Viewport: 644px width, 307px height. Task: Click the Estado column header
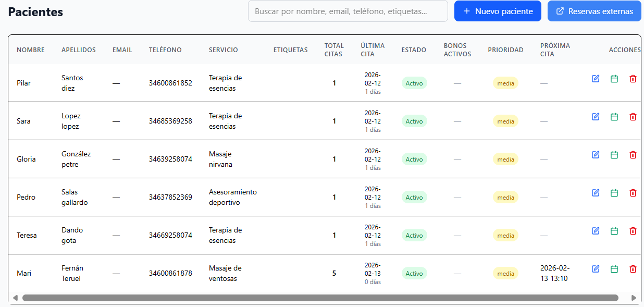pyautogui.click(x=414, y=50)
